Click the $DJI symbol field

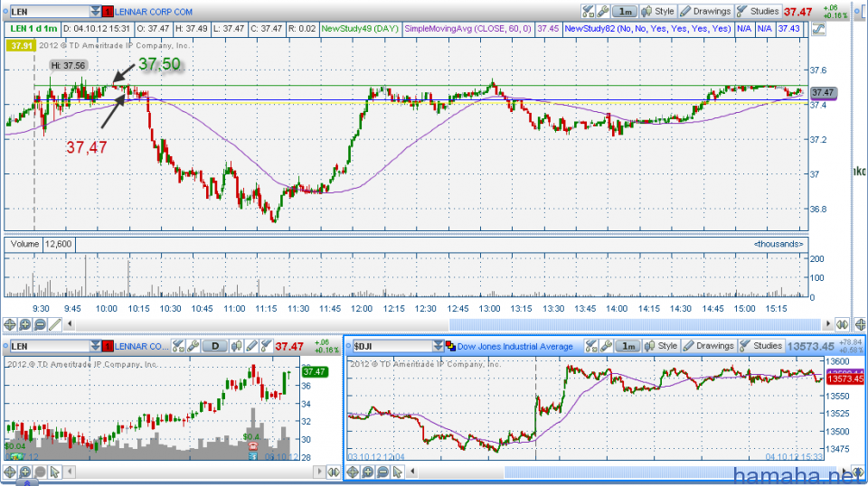coord(392,346)
